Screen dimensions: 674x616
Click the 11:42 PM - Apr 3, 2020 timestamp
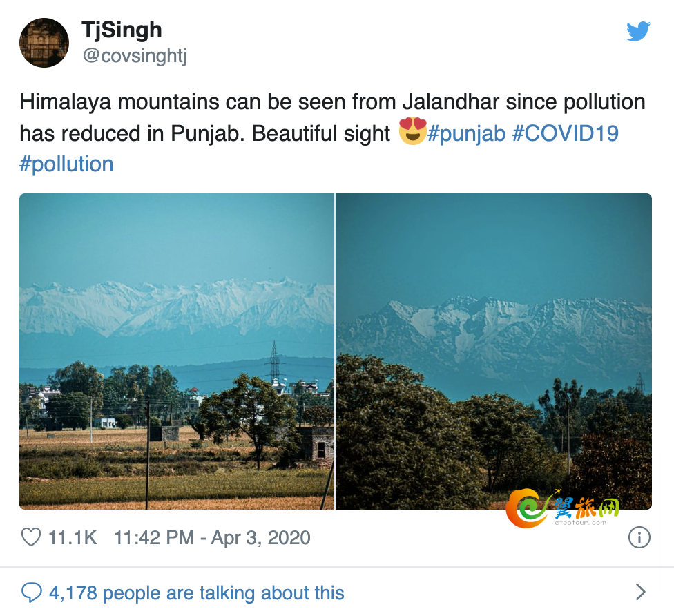pyautogui.click(x=212, y=537)
